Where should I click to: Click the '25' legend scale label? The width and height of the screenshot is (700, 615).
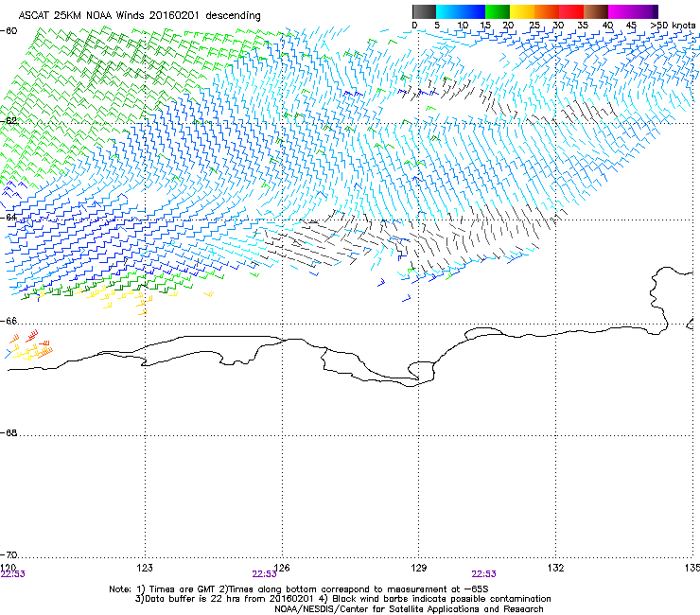pyautogui.click(x=534, y=26)
